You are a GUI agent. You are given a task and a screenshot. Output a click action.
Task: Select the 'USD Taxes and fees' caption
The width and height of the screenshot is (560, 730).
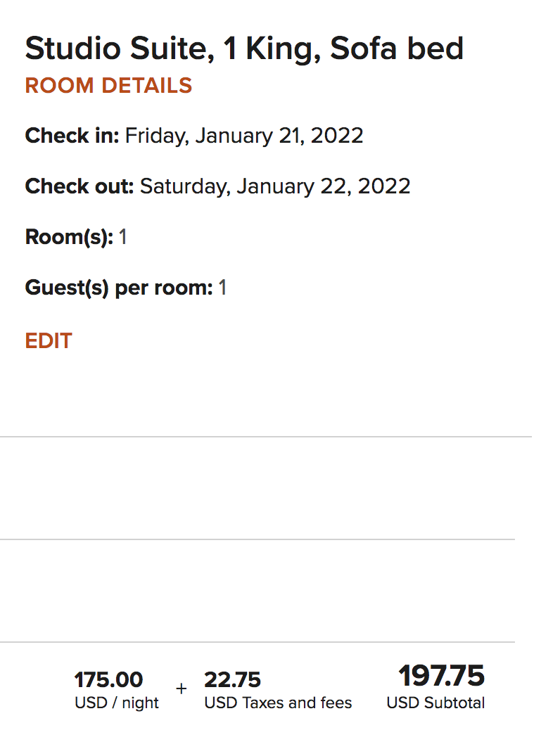[x=278, y=703]
